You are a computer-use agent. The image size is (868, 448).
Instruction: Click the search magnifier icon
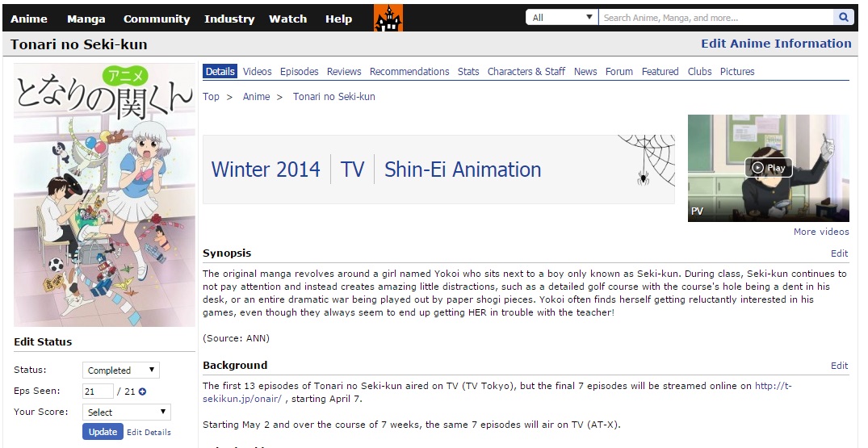[843, 17]
